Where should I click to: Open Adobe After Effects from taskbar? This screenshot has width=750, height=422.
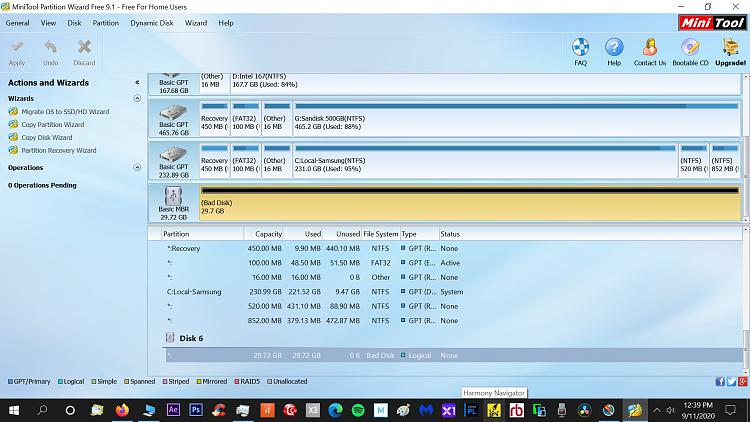173,410
